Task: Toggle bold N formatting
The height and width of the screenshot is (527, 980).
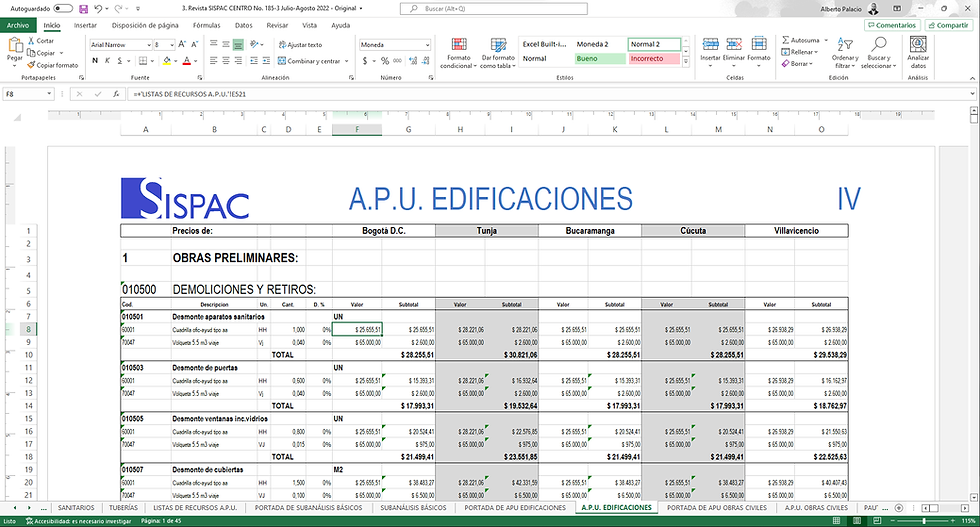Action: pyautogui.click(x=95, y=61)
